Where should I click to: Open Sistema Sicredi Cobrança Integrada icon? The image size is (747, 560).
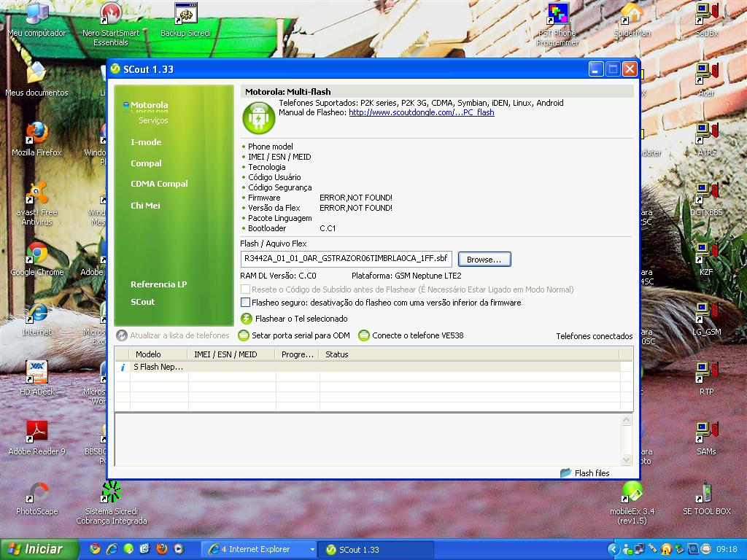point(112,502)
